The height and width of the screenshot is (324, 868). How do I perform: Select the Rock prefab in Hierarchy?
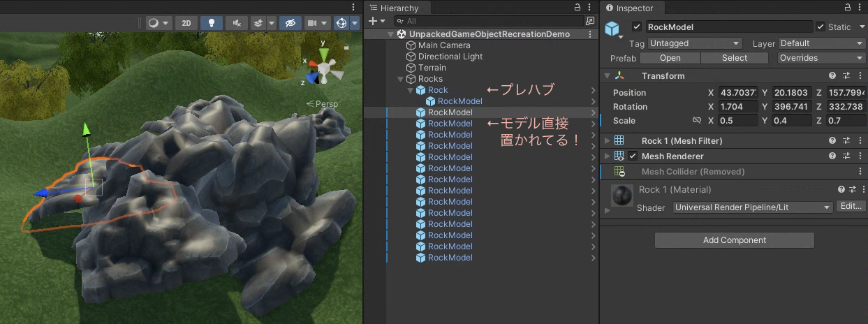pyautogui.click(x=438, y=90)
